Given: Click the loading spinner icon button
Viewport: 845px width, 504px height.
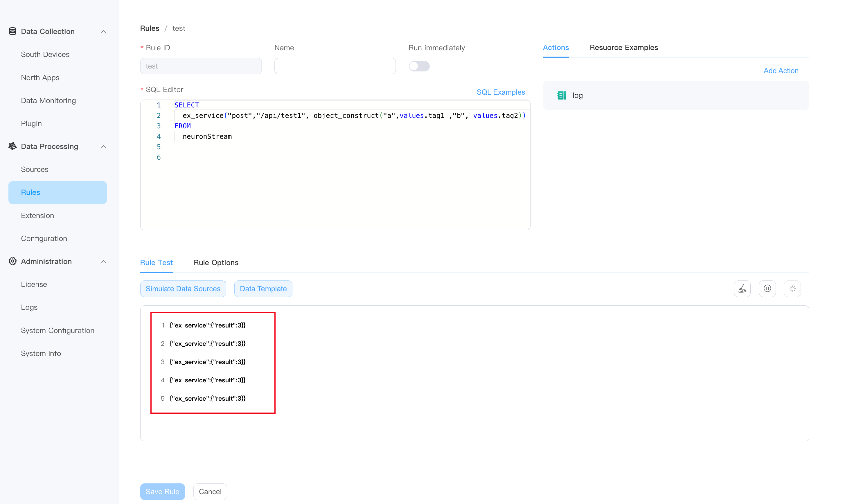Looking at the screenshot, I should click(x=792, y=289).
